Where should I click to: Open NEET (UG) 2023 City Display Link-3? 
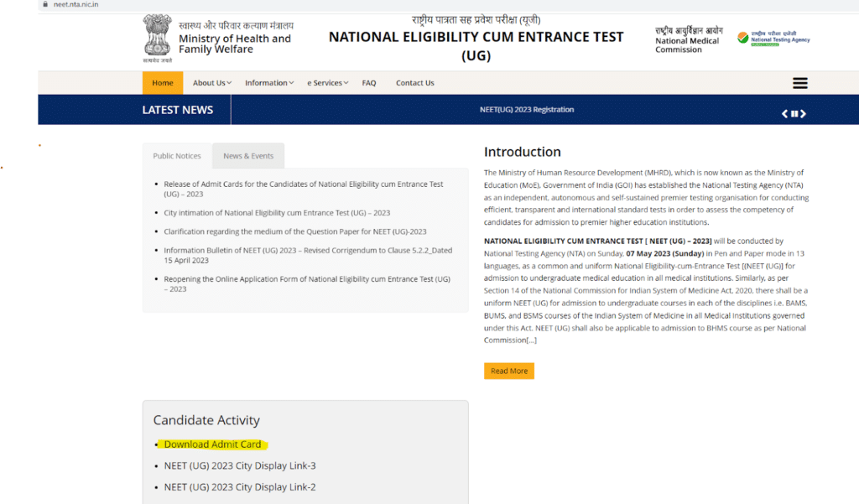click(240, 465)
